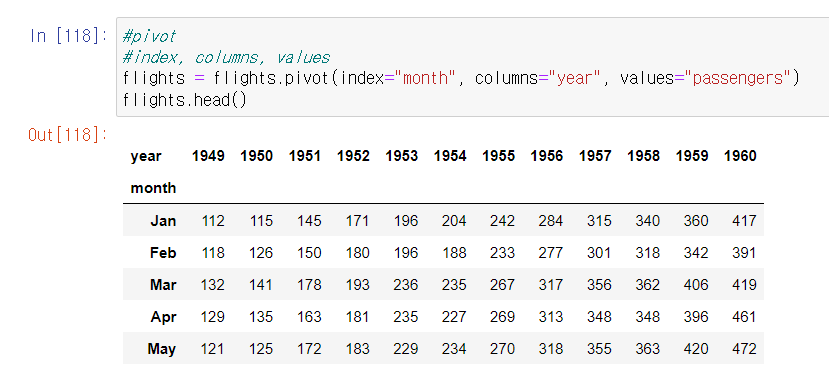Click value 270 for May 1955

tap(503, 350)
